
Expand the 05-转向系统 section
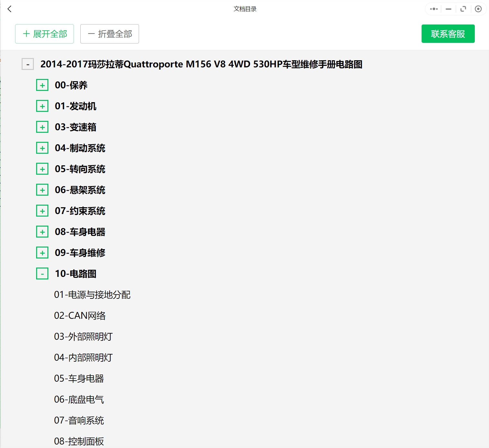(42, 169)
